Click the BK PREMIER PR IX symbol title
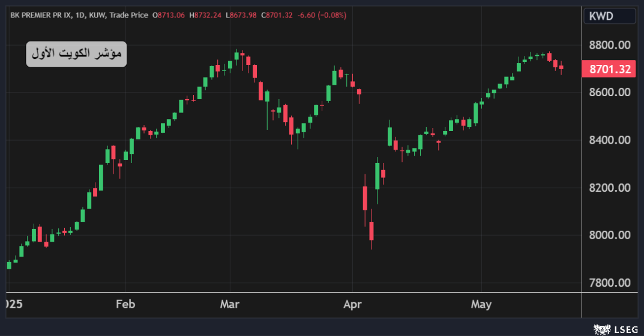 pyautogui.click(x=38, y=15)
